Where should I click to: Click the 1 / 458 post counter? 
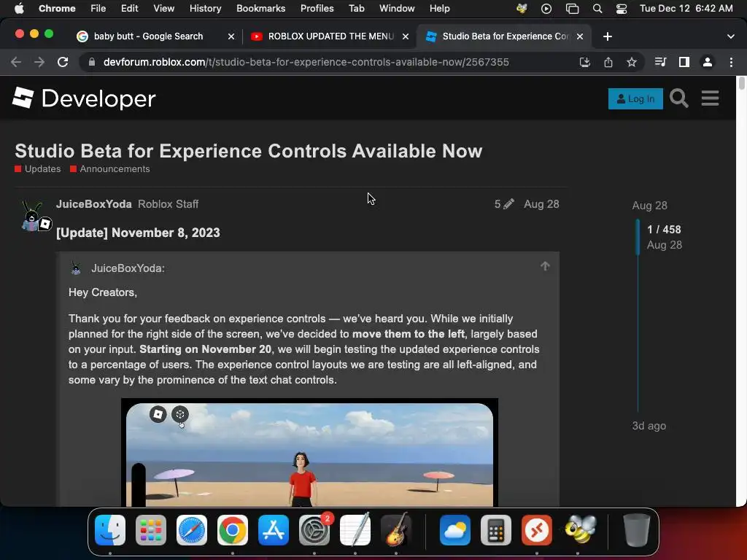pyautogui.click(x=664, y=230)
